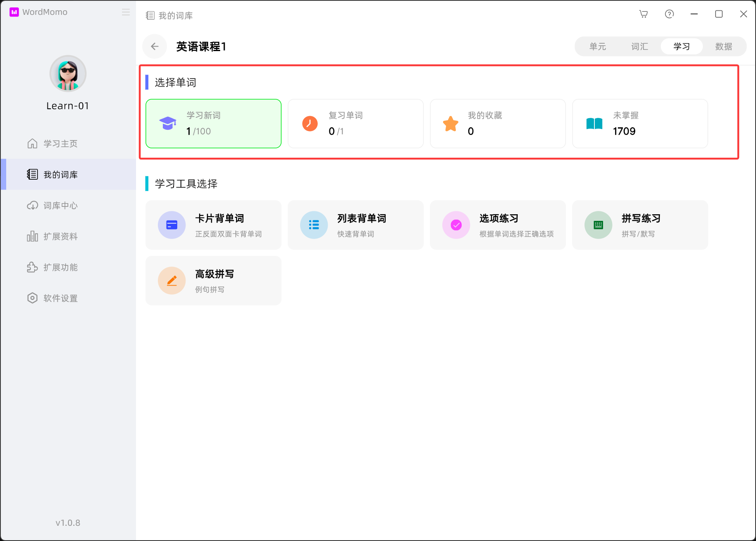The image size is (756, 541).
Task: Click the back arrow button
Action: [155, 47]
